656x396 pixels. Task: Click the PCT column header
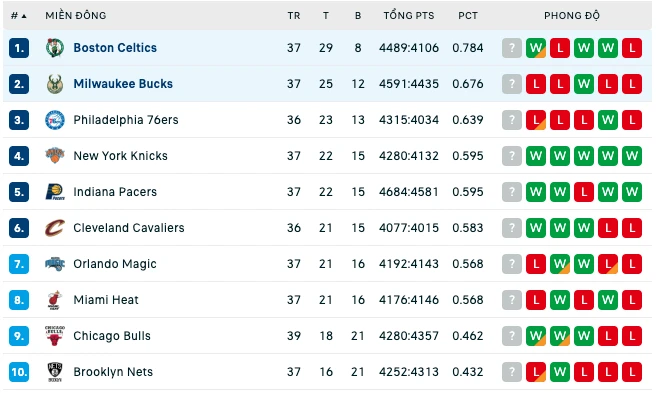click(x=468, y=16)
